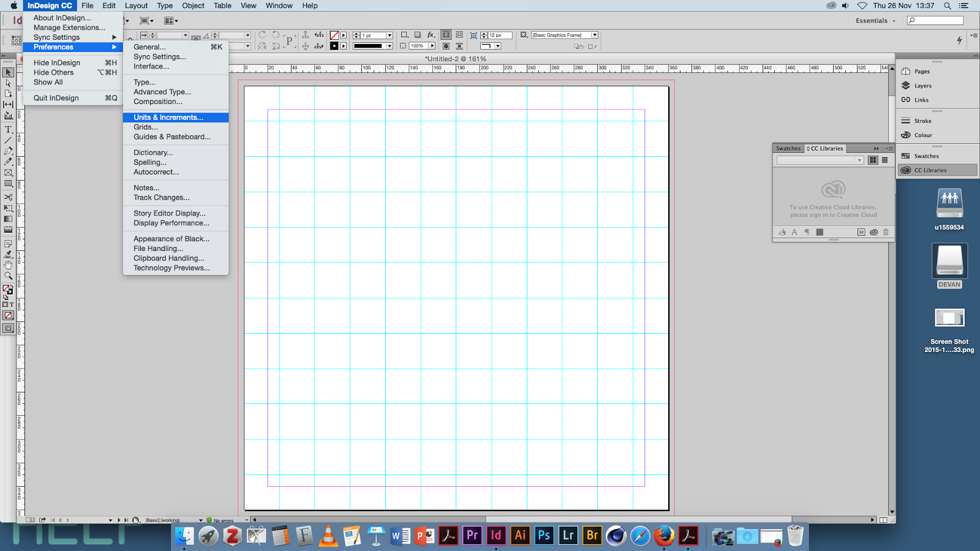Select the Pencil tool
The width and height of the screenshot is (980, 551).
(x=8, y=162)
